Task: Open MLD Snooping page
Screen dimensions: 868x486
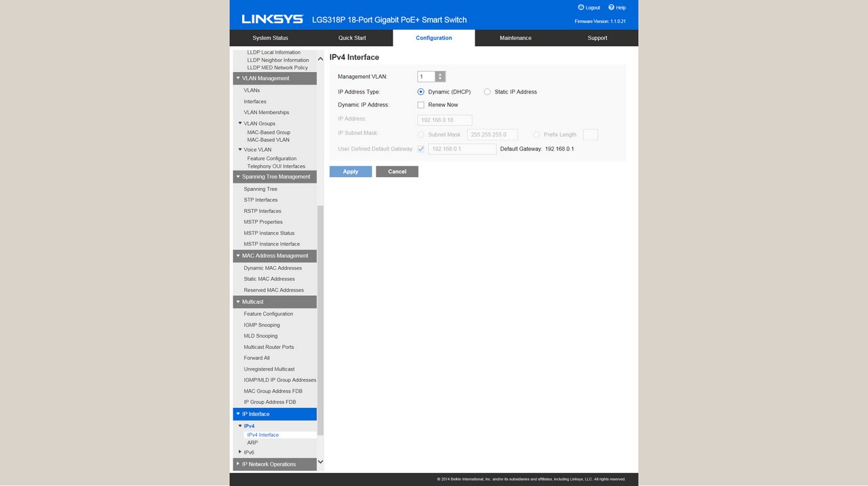Action: click(260, 336)
